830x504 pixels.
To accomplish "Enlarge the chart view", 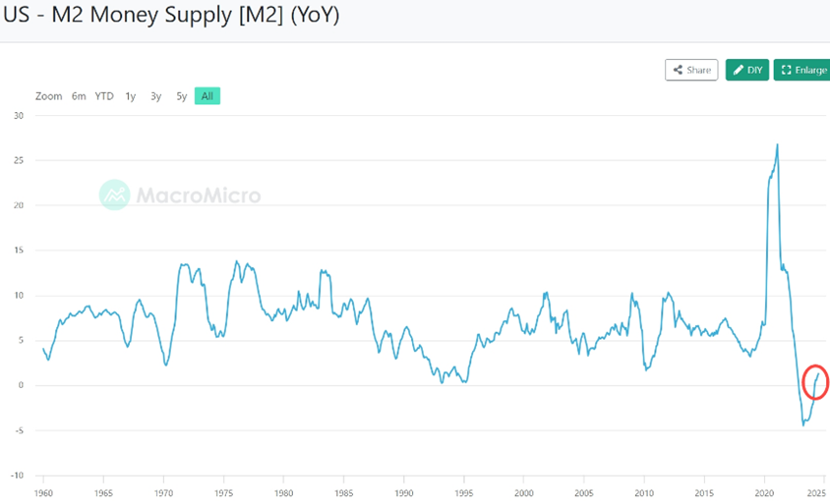I will [x=802, y=70].
